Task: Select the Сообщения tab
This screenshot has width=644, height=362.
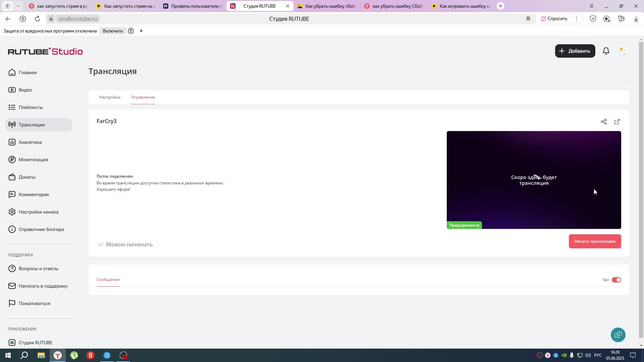Action: (x=108, y=280)
